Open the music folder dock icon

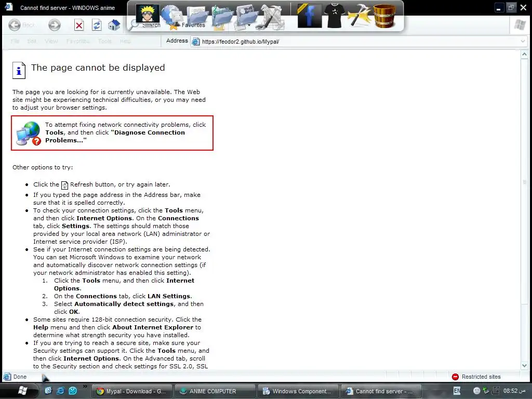pos(222,16)
